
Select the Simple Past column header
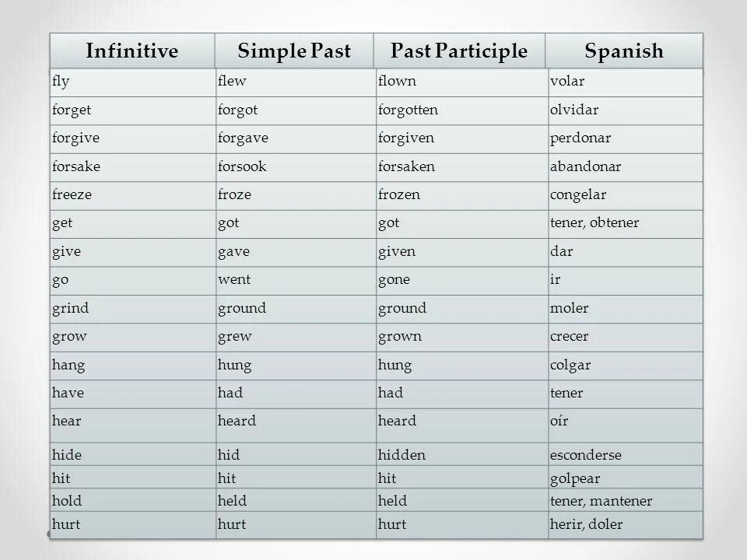point(294,51)
